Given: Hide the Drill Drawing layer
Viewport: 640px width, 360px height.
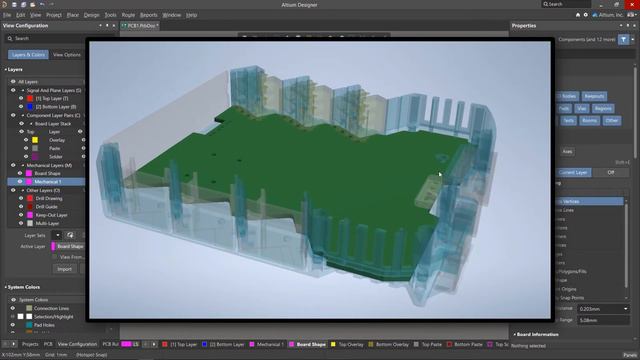Looking at the screenshot, I should coord(21,198).
